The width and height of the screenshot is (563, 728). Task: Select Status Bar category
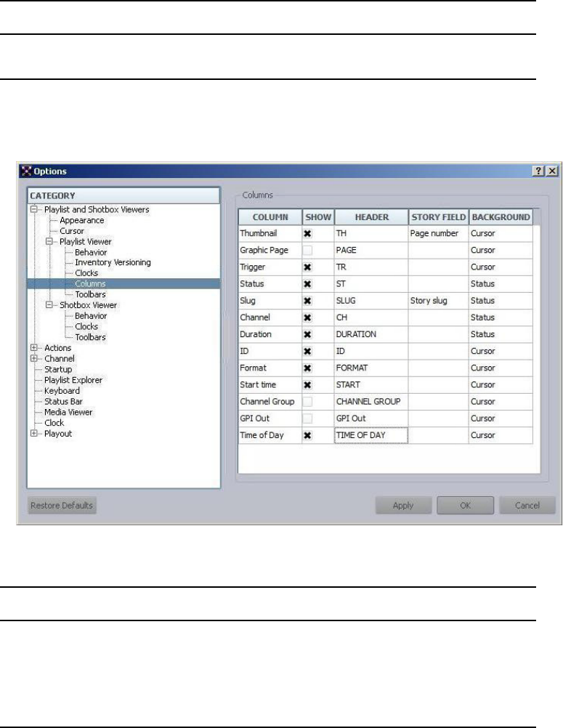pos(63,401)
